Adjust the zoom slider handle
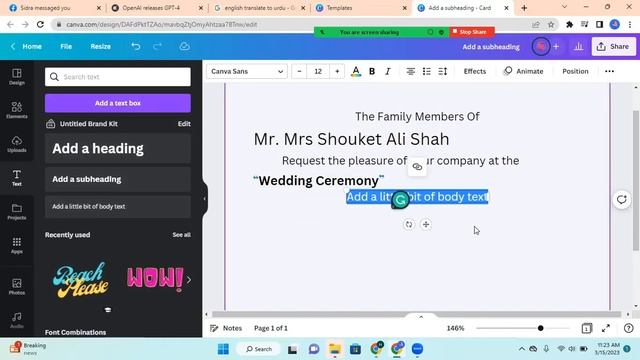Screen dimensions: 640x360 540,328
